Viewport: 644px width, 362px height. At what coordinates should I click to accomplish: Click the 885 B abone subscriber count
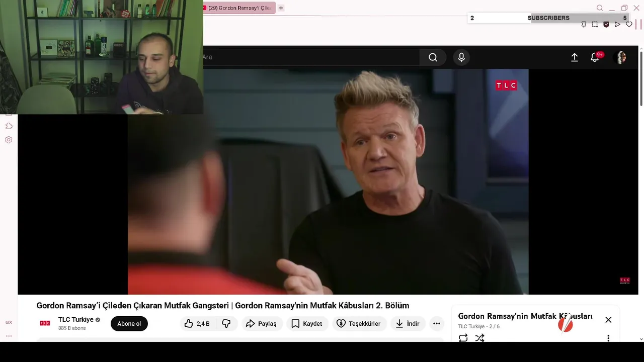pyautogui.click(x=72, y=328)
